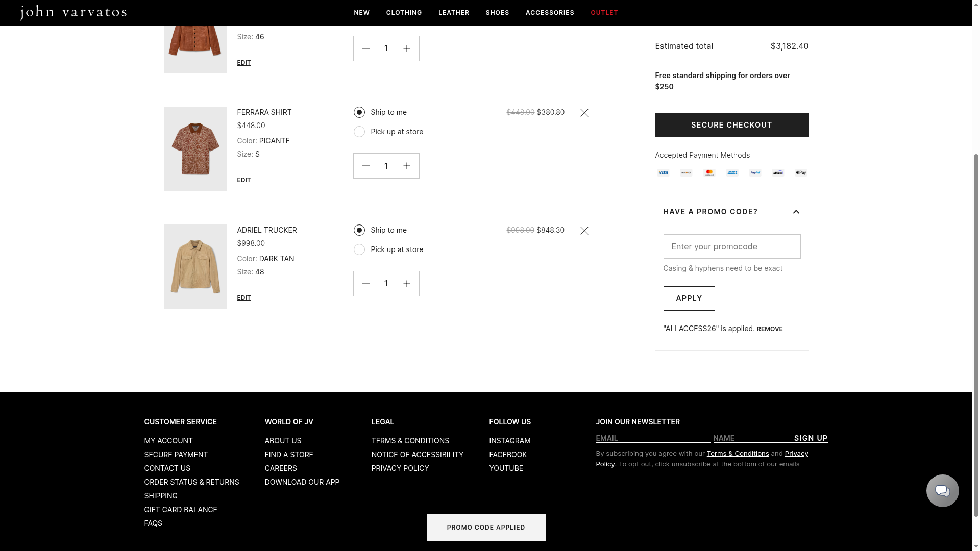The width and height of the screenshot is (980, 551).
Task: Decrease Adriel Trucker quantity with minus icon
Action: click(365, 284)
